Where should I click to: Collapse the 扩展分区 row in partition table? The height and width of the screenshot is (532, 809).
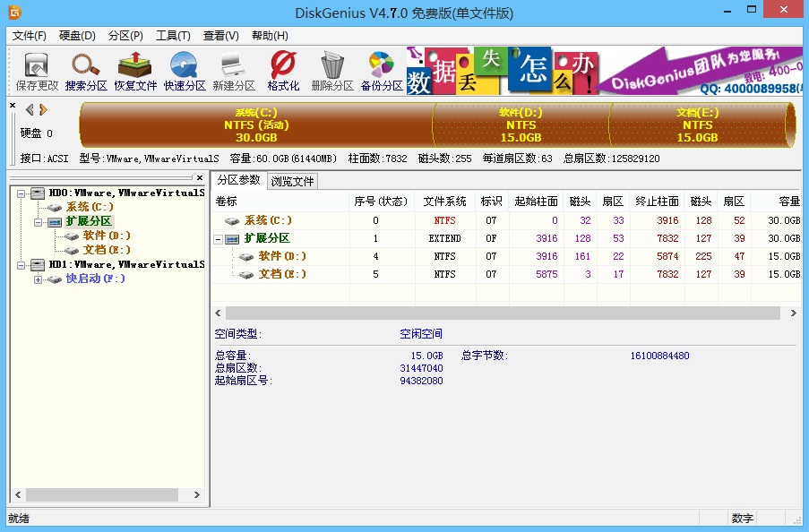218,238
